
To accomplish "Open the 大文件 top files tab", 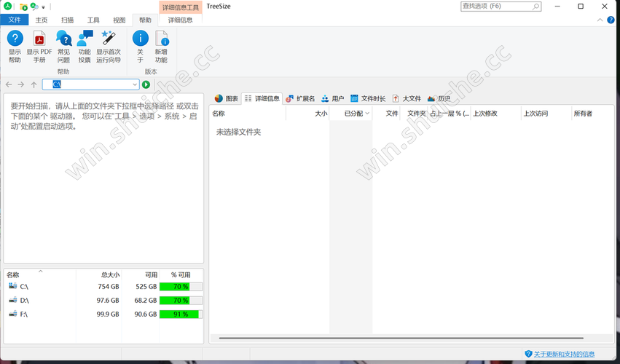I will click(407, 98).
